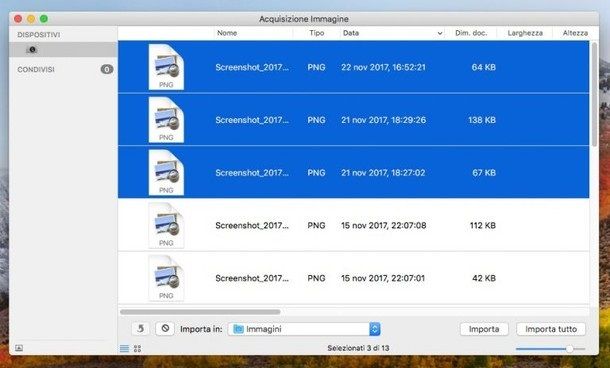Select the row dated 15 nov 2017, 22:07:01
This screenshot has height=368, width=610.
(x=354, y=278)
